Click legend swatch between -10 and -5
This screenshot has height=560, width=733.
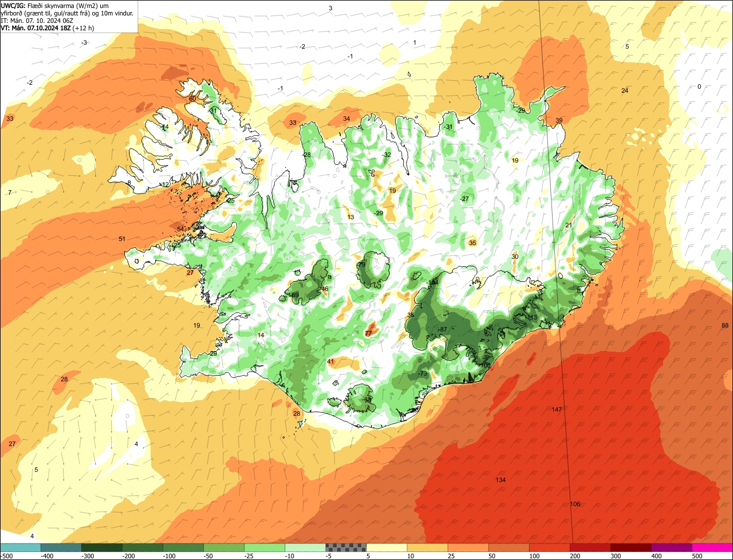pos(306,547)
